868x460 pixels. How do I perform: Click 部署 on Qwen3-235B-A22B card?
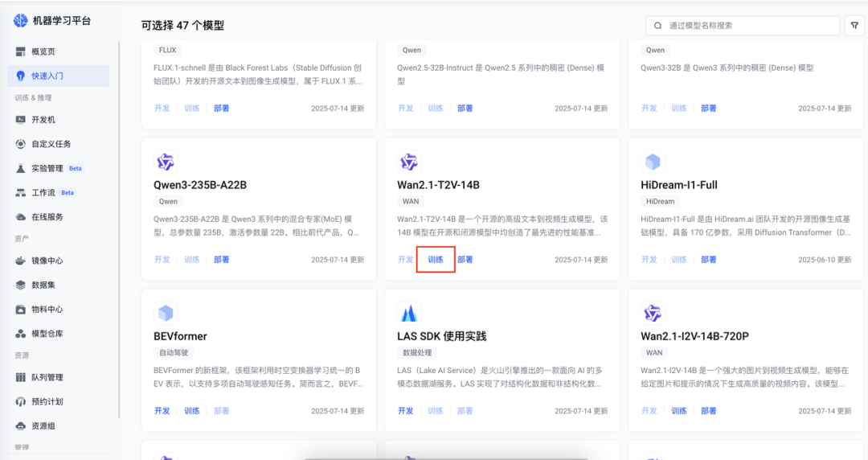222,260
